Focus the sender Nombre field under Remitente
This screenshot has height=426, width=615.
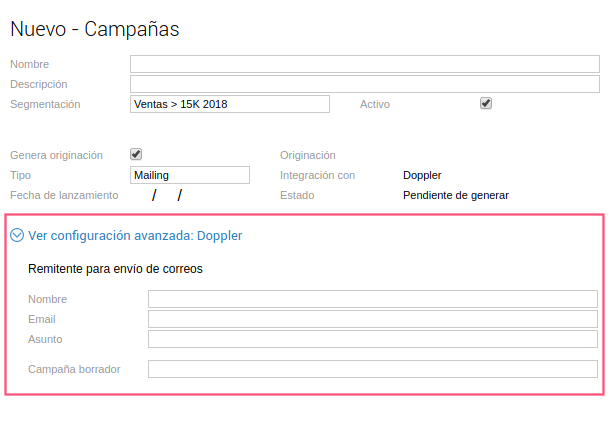(372, 299)
